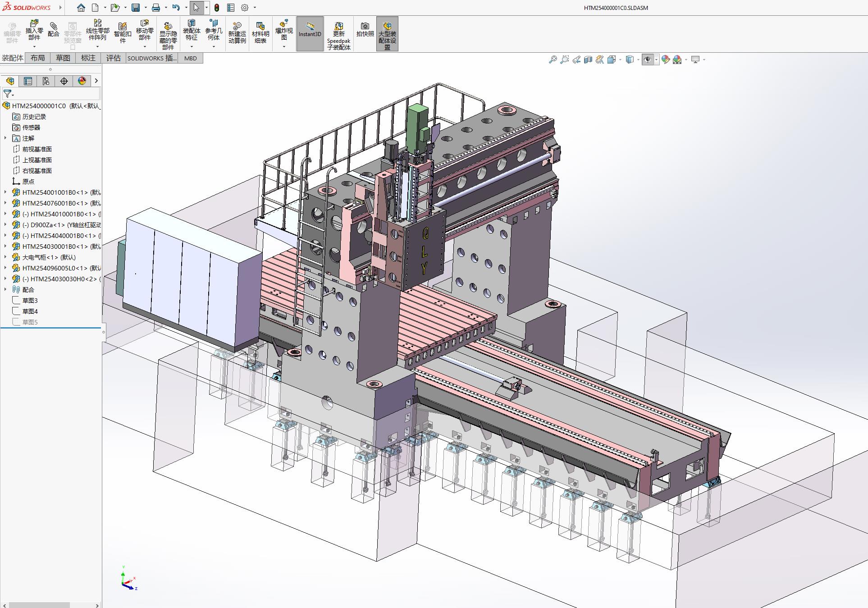Click the Insert Components (插入零部件) icon

point(34,24)
